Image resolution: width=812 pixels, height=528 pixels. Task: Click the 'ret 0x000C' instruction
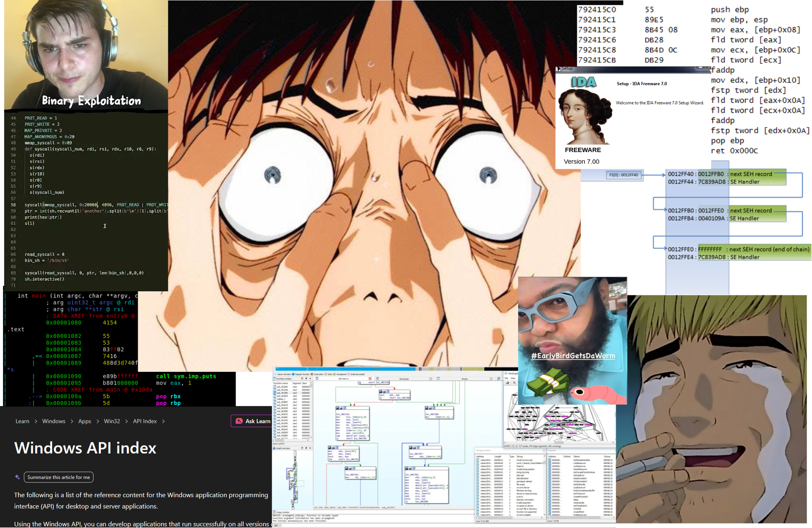point(734,151)
